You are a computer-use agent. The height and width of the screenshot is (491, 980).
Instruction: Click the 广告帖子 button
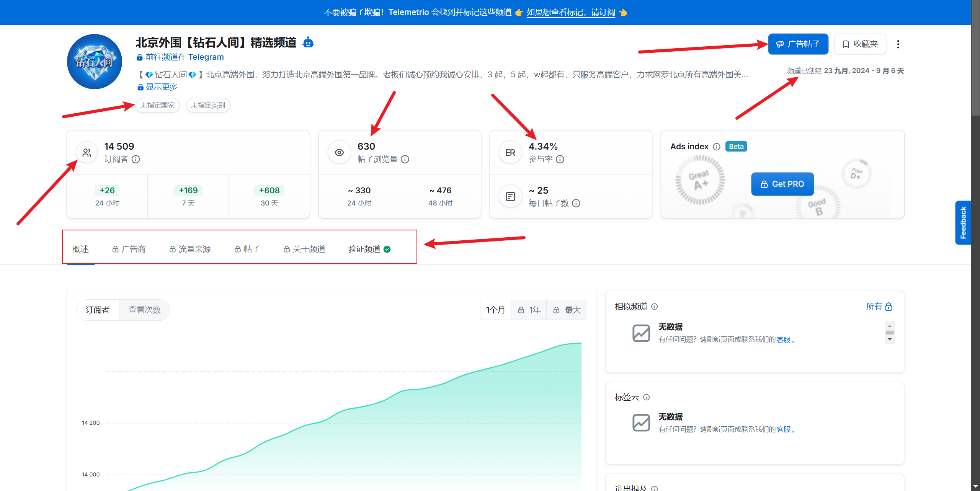click(798, 44)
